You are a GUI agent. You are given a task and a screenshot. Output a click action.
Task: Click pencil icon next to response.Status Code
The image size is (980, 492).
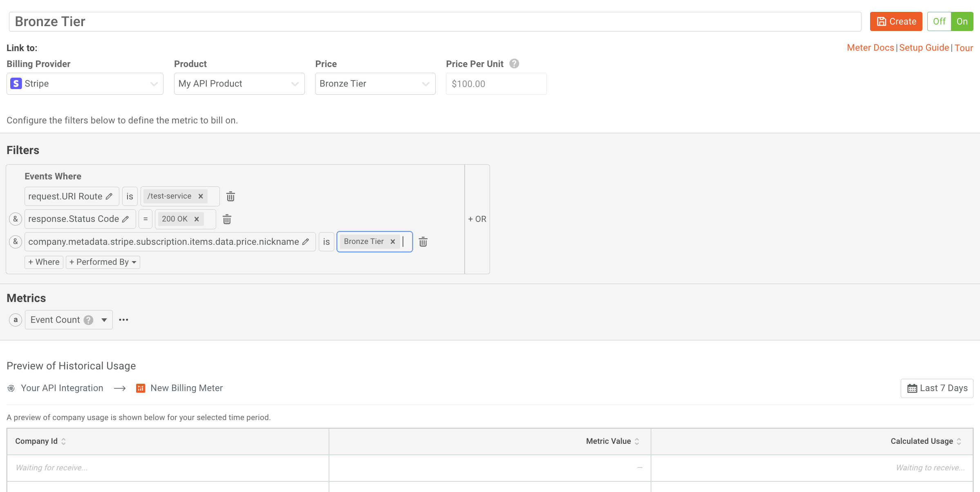pyautogui.click(x=125, y=219)
